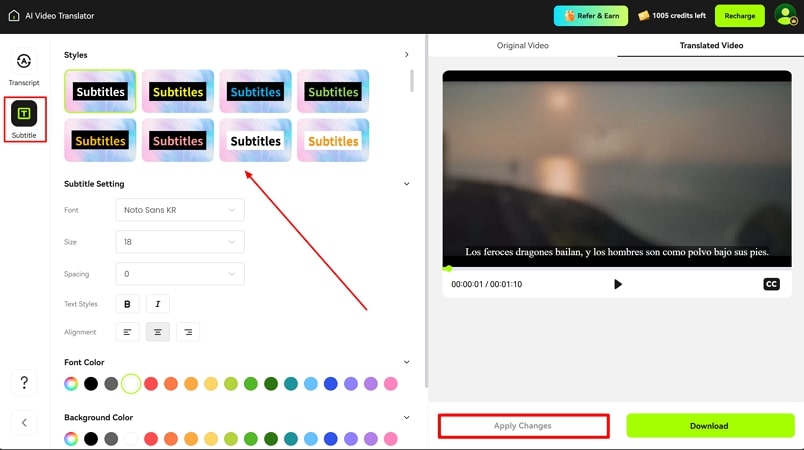Expand more Styles with right chevron
Viewport: 804px width, 450px height.
pos(407,54)
